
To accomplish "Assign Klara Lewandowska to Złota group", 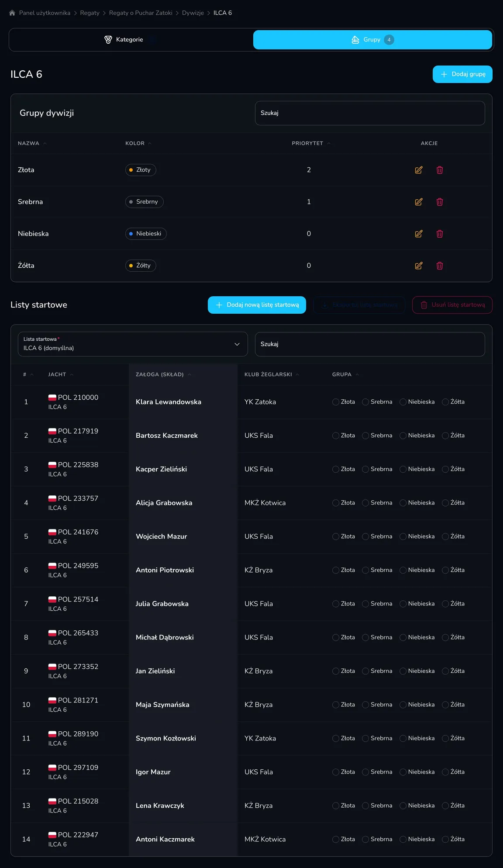I will 335,402.
